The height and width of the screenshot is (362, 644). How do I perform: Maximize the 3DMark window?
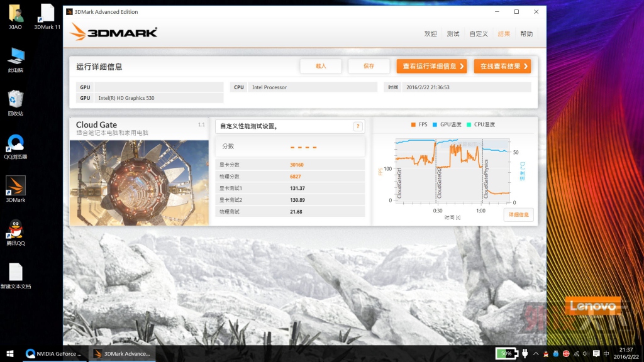(517, 11)
